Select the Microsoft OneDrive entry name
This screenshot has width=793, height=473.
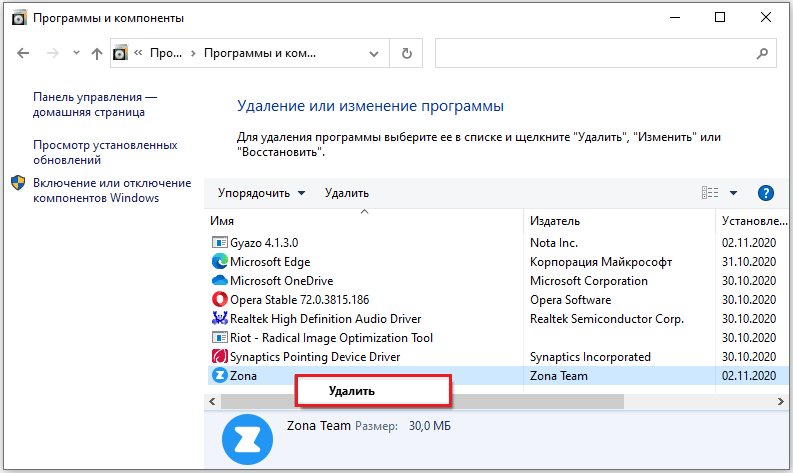coord(281,281)
